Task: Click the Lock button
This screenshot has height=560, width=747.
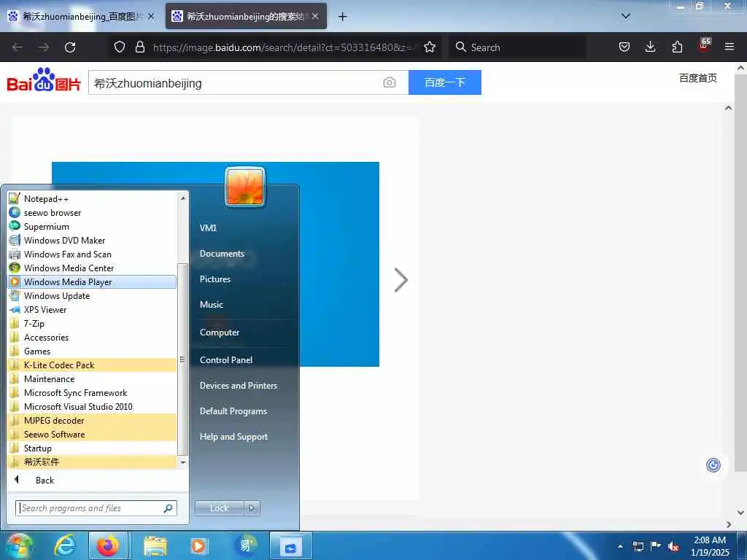Action: tap(219, 508)
